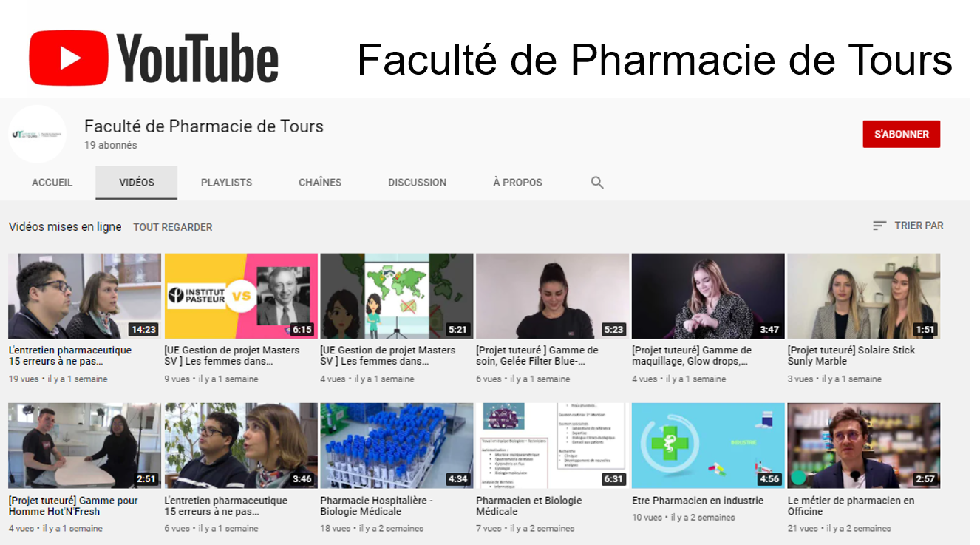Open the Institut Pasteur VS thumbnail

click(241, 296)
